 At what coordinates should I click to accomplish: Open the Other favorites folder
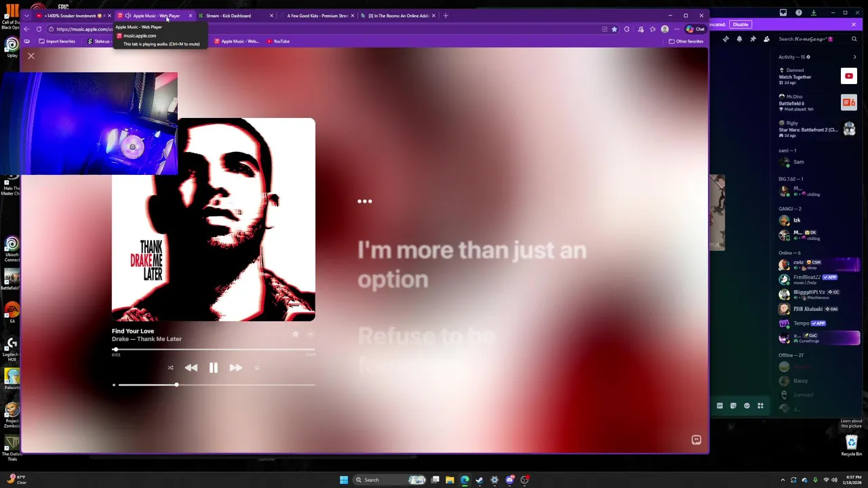click(686, 41)
